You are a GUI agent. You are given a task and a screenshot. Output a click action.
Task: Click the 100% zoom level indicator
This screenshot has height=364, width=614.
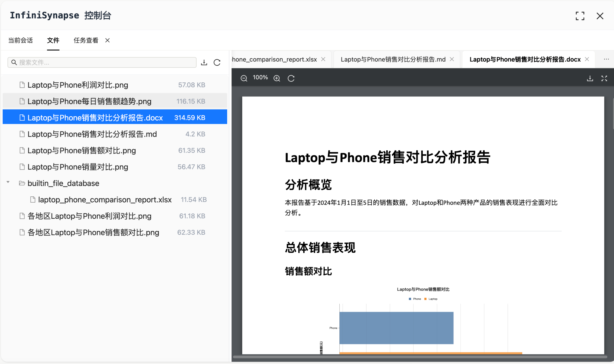pyautogui.click(x=260, y=77)
